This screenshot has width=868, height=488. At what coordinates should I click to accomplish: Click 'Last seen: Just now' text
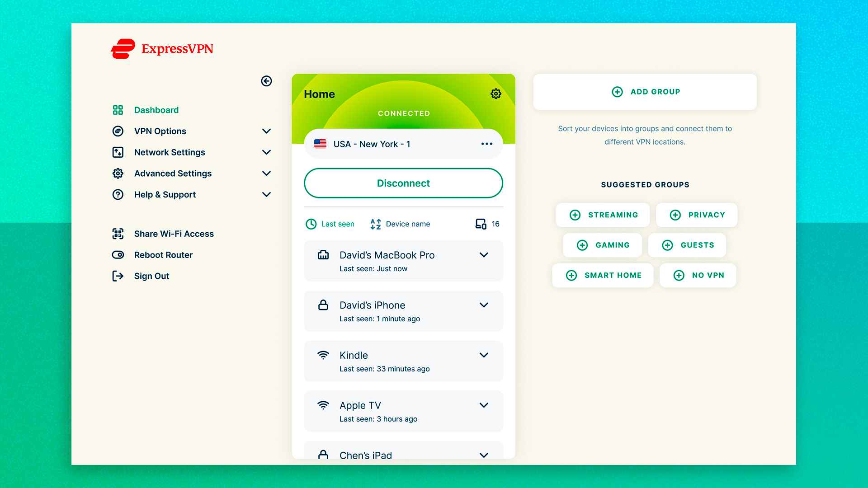point(373,269)
